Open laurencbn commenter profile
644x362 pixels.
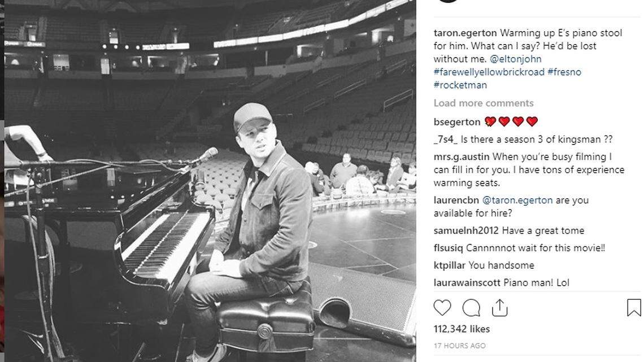pyautogui.click(x=456, y=200)
